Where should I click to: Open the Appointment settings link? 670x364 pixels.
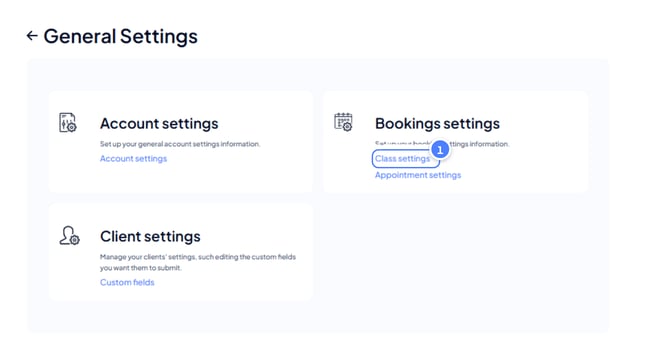(x=418, y=175)
